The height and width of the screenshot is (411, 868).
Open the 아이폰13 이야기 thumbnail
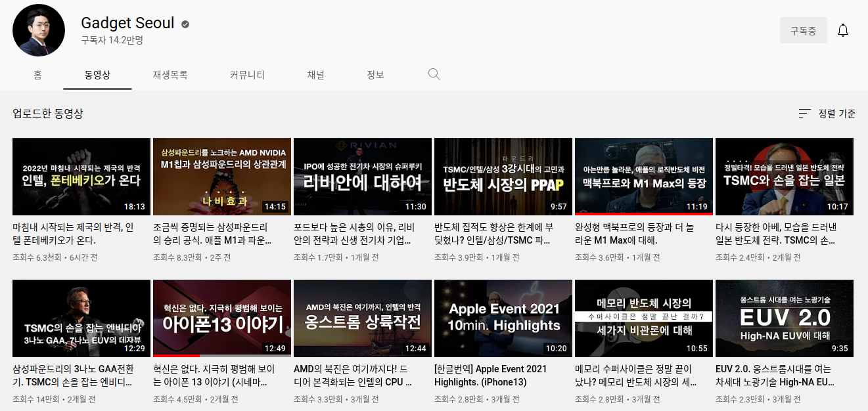222,318
